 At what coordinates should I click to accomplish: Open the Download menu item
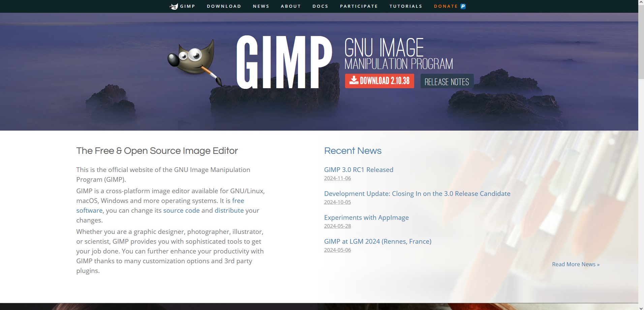point(224,6)
